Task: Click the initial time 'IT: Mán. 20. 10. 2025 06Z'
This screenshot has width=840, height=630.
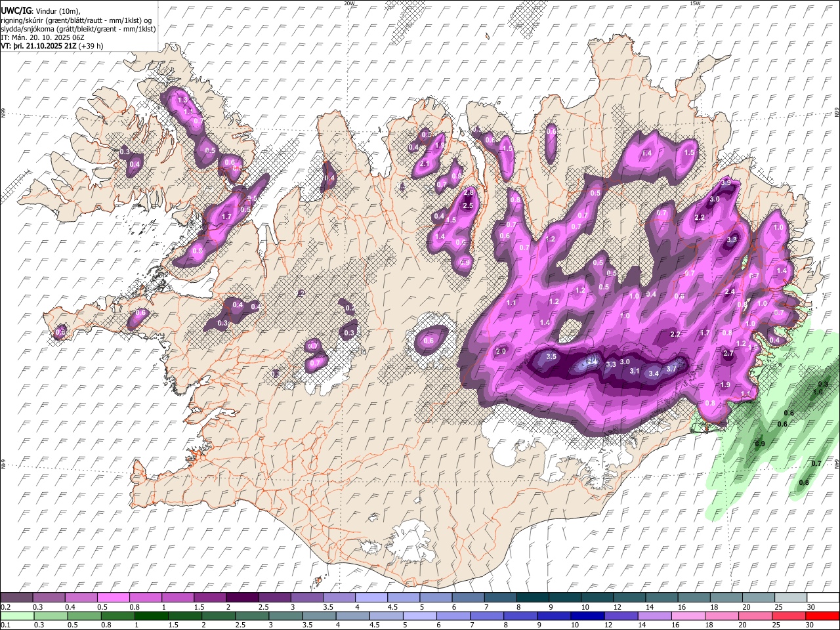Action: tap(44, 37)
